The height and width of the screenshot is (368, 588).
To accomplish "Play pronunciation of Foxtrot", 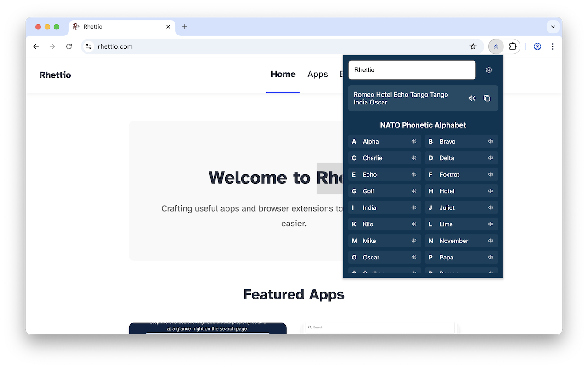I will coord(491,174).
